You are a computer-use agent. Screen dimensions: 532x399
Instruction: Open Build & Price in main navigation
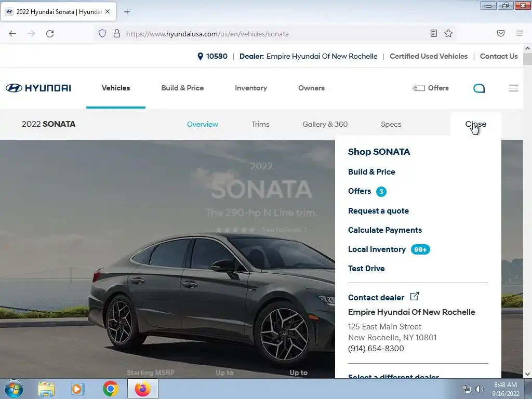pyautogui.click(x=182, y=88)
